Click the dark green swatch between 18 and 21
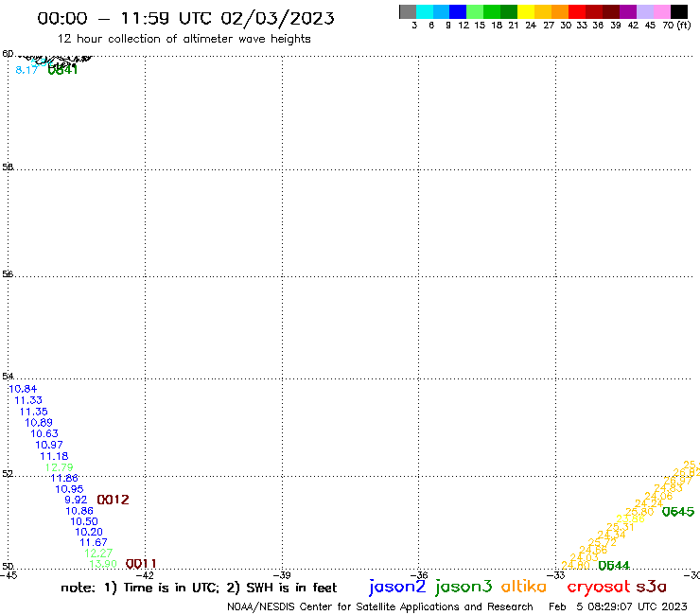 [509, 12]
